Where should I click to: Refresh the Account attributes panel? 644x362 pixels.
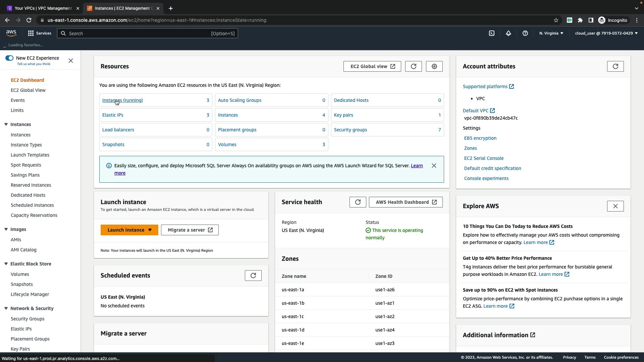(615, 66)
